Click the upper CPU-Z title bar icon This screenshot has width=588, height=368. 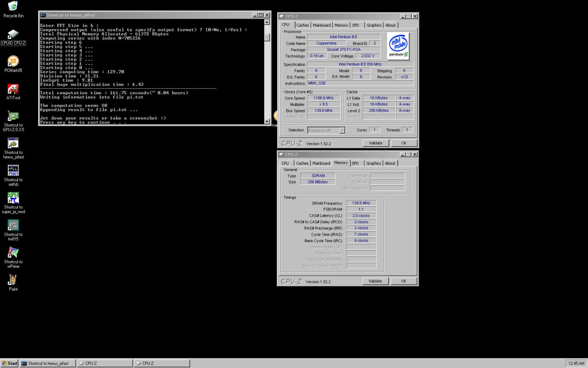click(x=282, y=17)
